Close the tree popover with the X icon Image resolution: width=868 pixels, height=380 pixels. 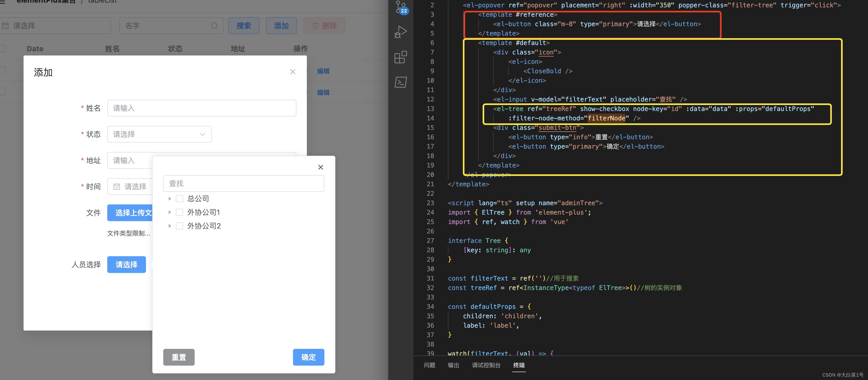[320, 167]
